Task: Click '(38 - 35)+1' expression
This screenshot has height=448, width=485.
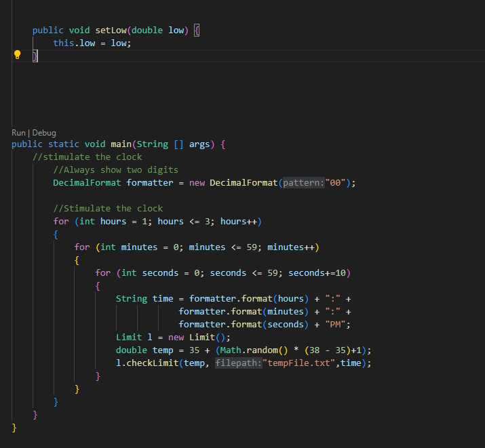Action: coord(333,350)
